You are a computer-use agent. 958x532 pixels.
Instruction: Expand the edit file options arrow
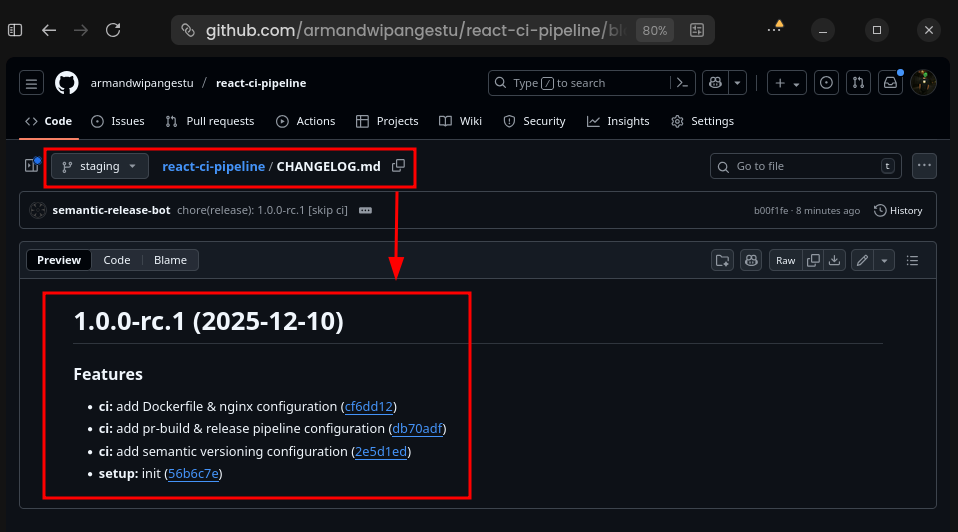pyautogui.click(x=884, y=260)
